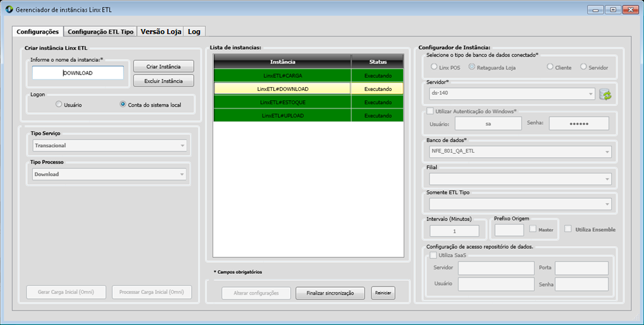
Task: Click the repository Servidor input field
Action: coord(496,268)
